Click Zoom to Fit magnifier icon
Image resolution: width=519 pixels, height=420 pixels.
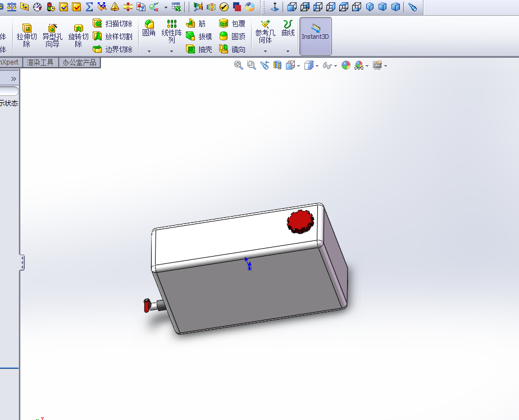238,65
